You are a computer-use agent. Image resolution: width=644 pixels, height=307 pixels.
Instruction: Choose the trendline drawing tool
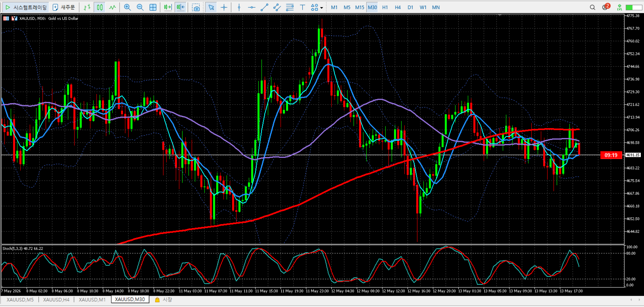click(x=265, y=7)
